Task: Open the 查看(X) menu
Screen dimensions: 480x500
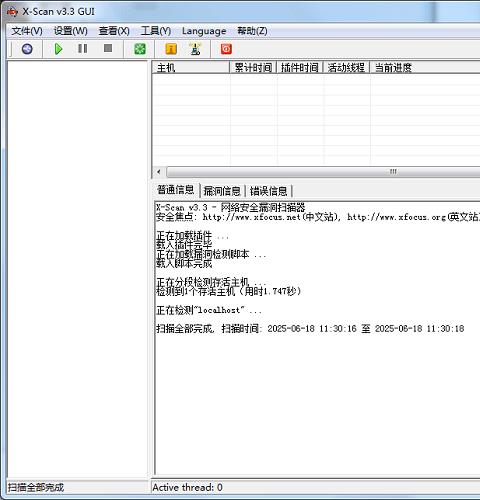Action: click(x=114, y=31)
